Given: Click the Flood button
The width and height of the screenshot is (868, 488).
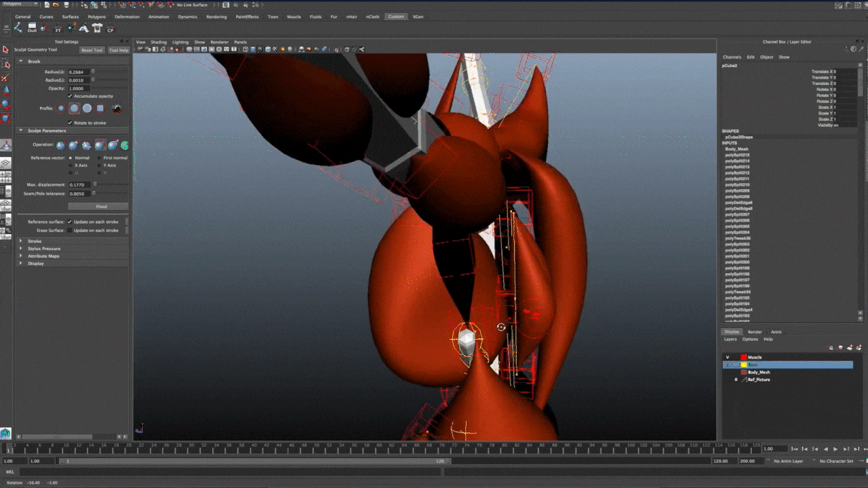Looking at the screenshot, I should click(101, 207).
